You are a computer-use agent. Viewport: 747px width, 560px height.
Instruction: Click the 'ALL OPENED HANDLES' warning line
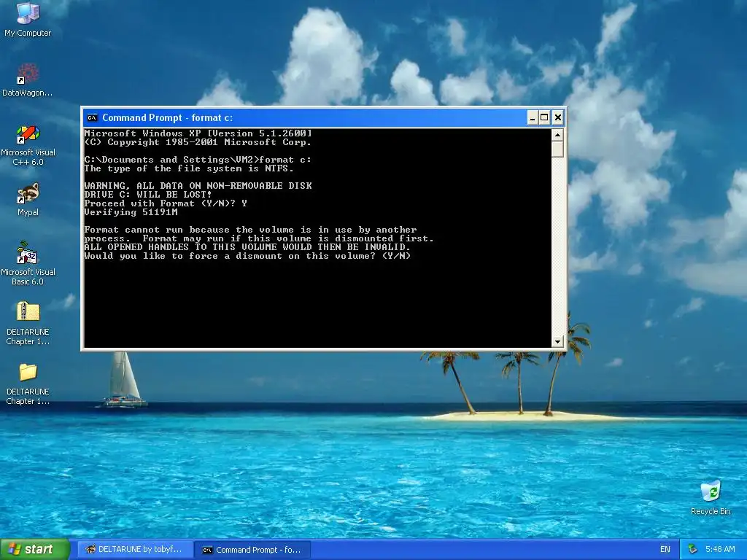click(247, 247)
